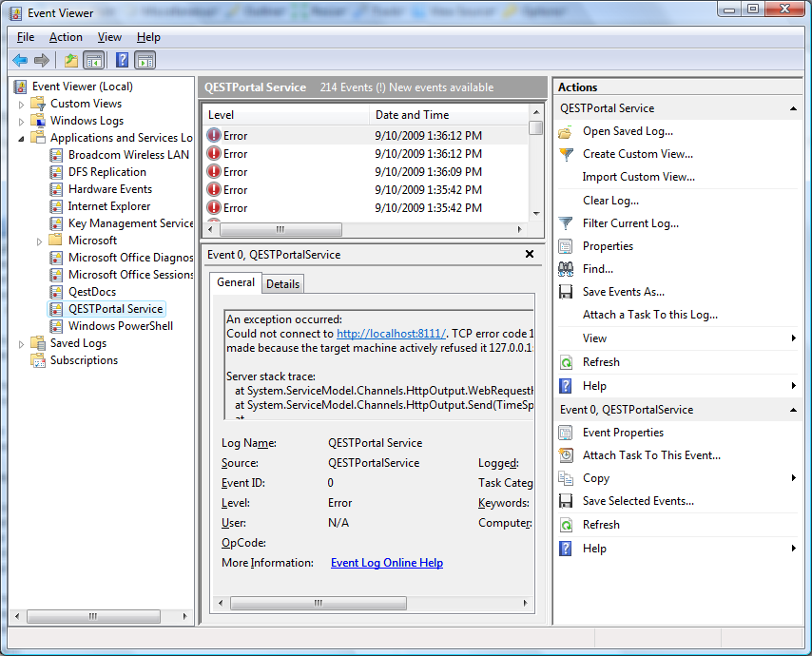This screenshot has height=656, width=812.
Task: Expand the Microsoft folder in the tree
Action: 40,241
